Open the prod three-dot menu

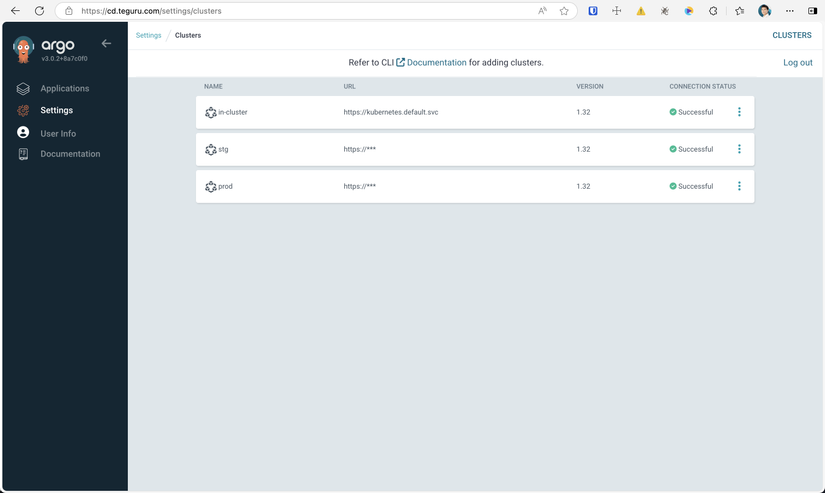(739, 186)
